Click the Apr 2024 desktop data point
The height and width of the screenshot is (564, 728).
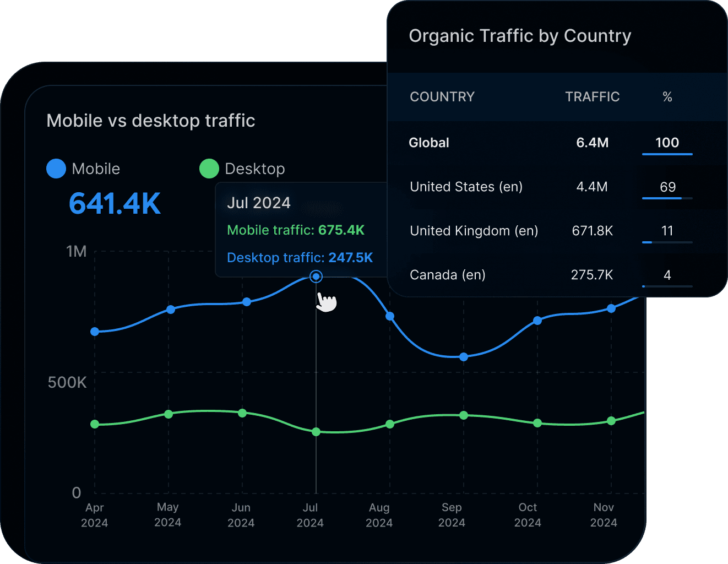(x=95, y=424)
